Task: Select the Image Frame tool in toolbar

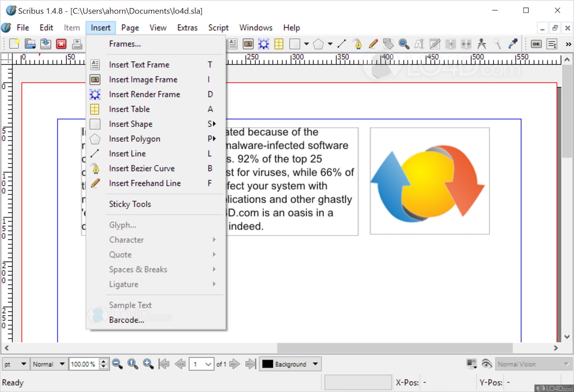Action: pyautogui.click(x=248, y=44)
